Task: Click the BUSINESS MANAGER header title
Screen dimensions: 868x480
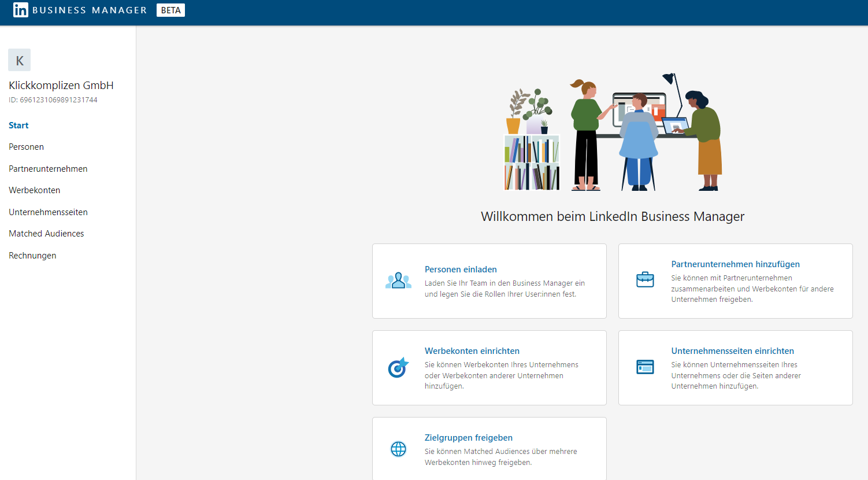Action: click(90, 10)
